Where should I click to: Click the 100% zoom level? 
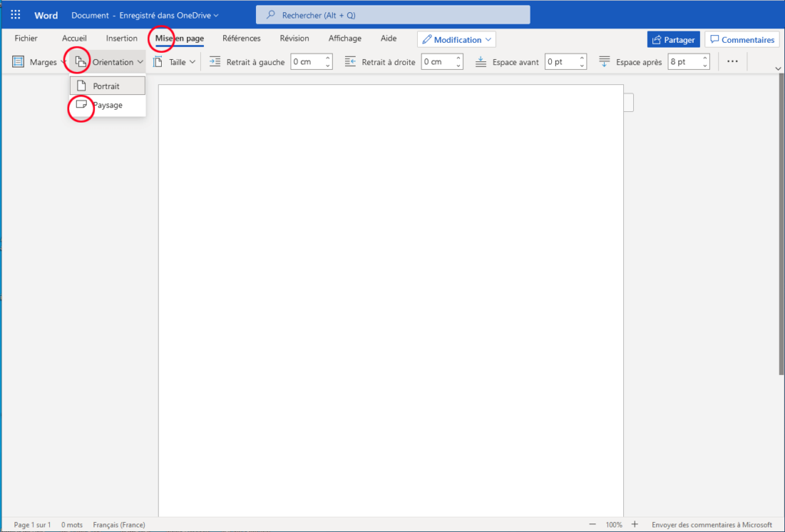614,524
